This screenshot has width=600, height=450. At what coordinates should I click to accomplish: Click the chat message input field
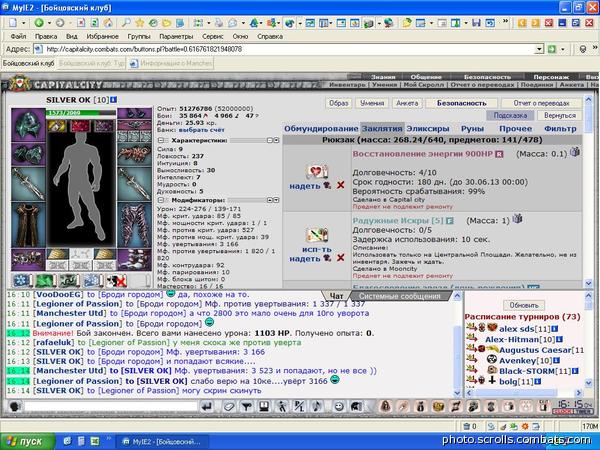tap(111, 406)
